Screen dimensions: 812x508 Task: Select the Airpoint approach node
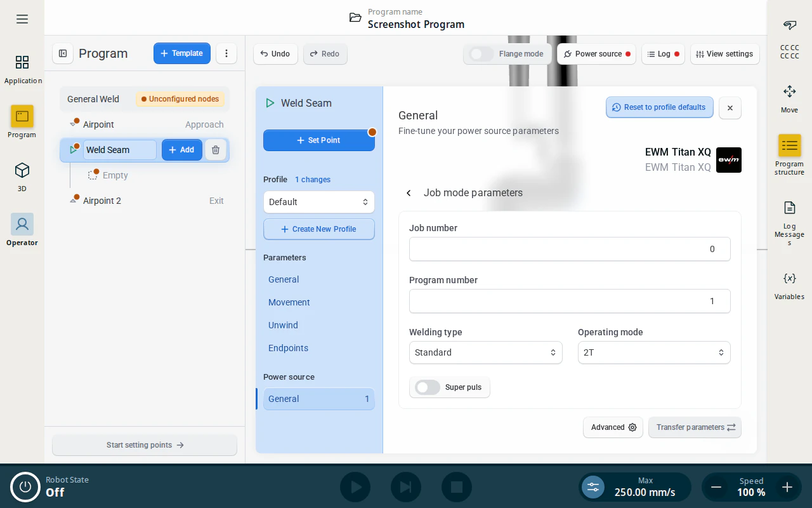pyautogui.click(x=145, y=124)
